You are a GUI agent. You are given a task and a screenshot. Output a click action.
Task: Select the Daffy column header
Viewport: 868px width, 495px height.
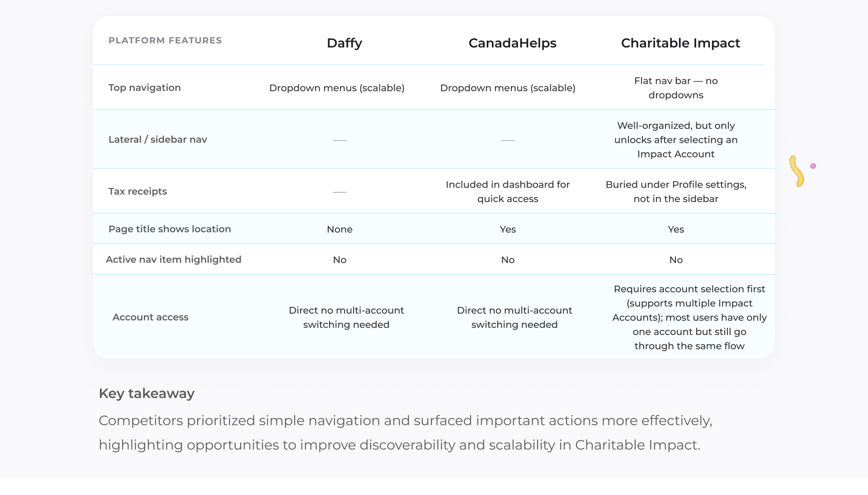click(344, 43)
